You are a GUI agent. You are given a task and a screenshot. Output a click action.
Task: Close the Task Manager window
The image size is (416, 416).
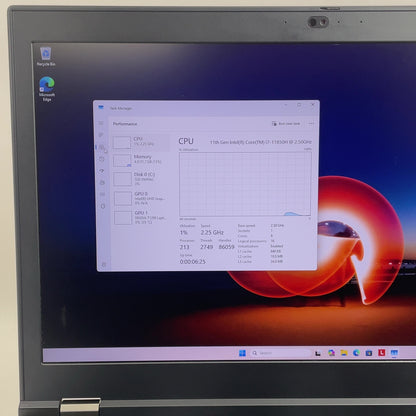(313, 105)
